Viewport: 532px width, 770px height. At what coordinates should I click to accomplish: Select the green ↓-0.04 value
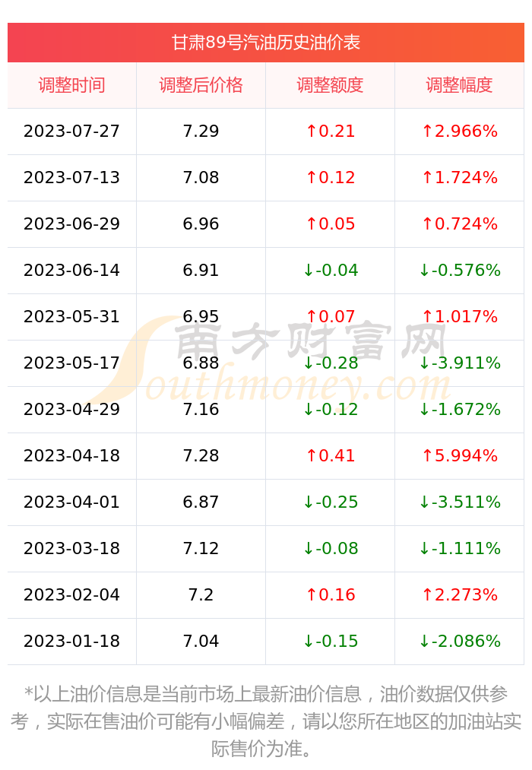pos(331,270)
